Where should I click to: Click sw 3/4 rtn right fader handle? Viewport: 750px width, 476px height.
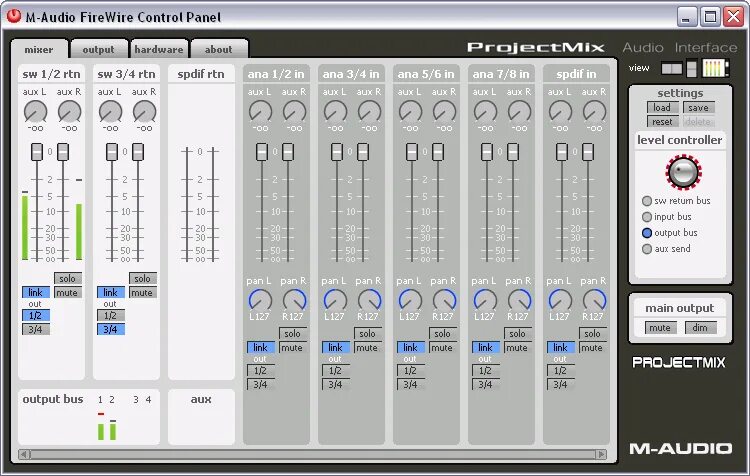pos(138,152)
